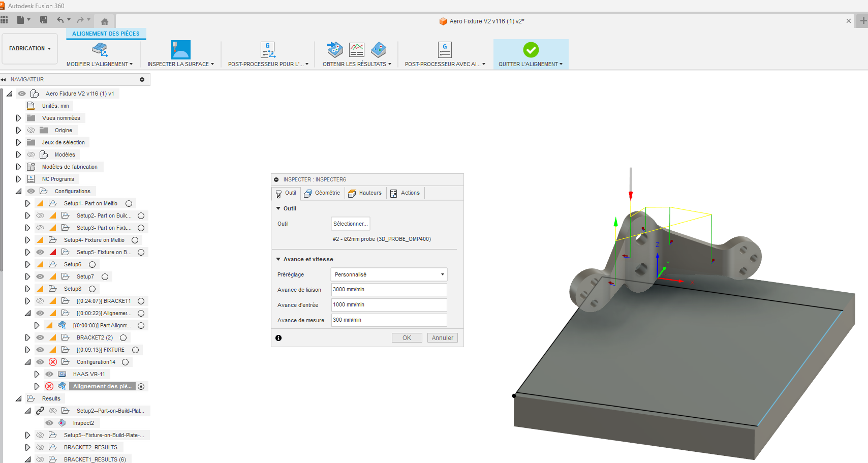Screen dimensions: 868x463
Task: Click the Modifier l'alignement toolbar icon
Action: [x=100, y=50]
